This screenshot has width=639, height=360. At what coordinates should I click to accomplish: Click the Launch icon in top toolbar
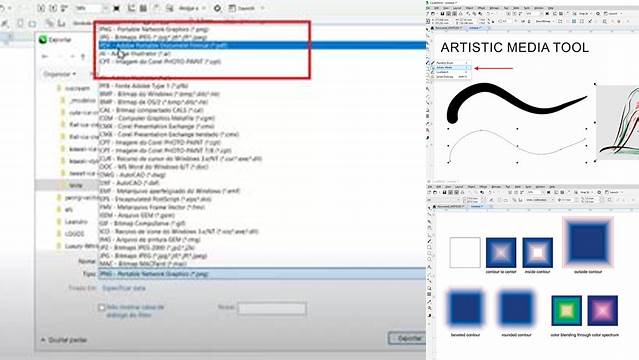232,8
